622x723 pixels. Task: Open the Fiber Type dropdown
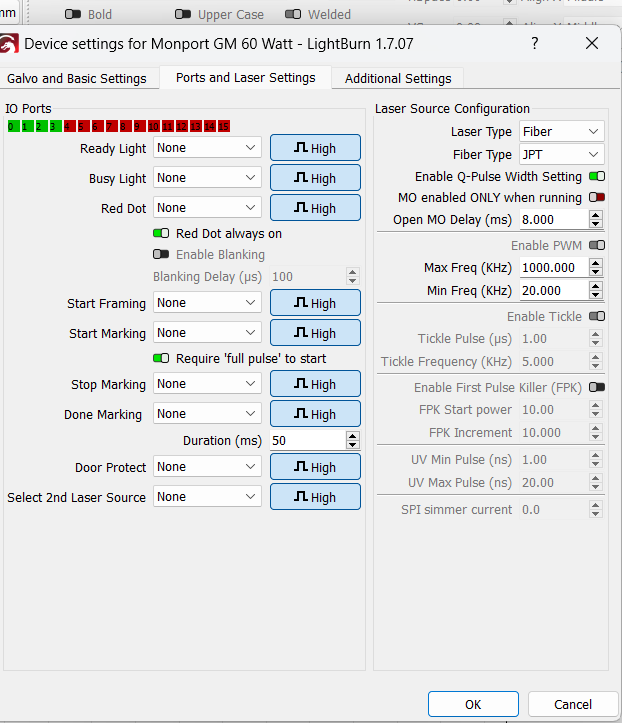tap(562, 155)
